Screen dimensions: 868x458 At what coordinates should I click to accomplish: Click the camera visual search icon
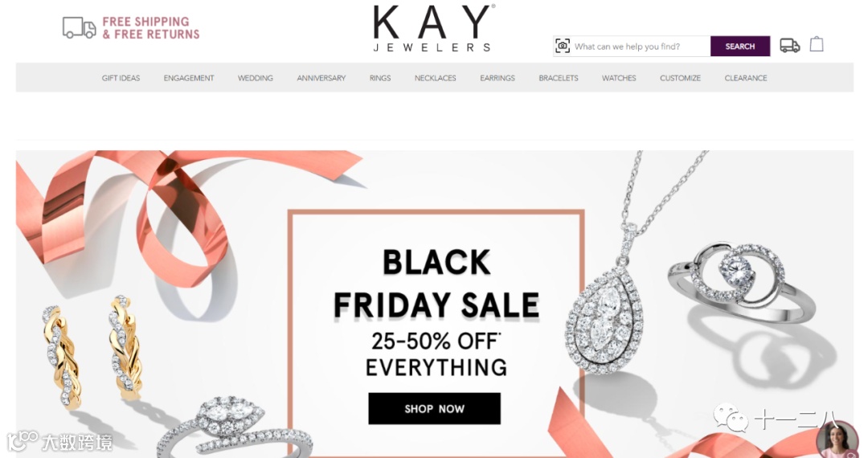tap(563, 46)
